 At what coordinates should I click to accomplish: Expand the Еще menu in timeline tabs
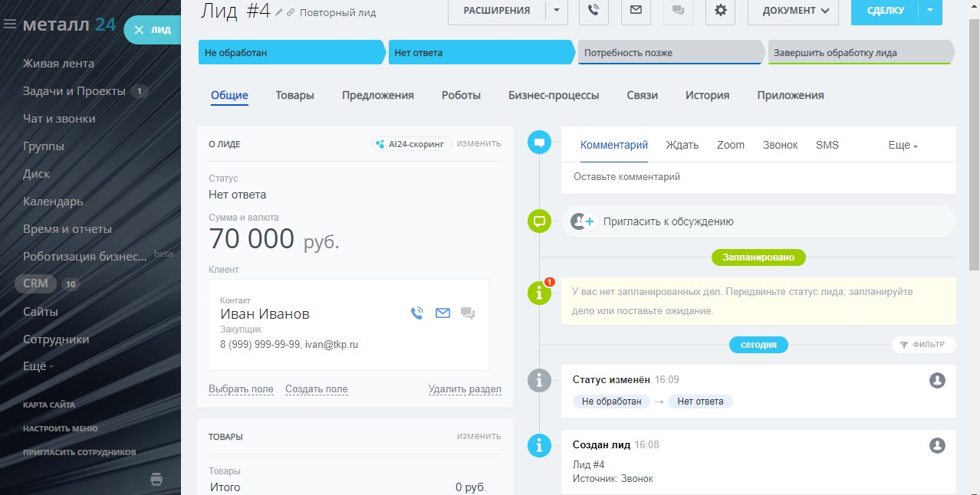[903, 145]
